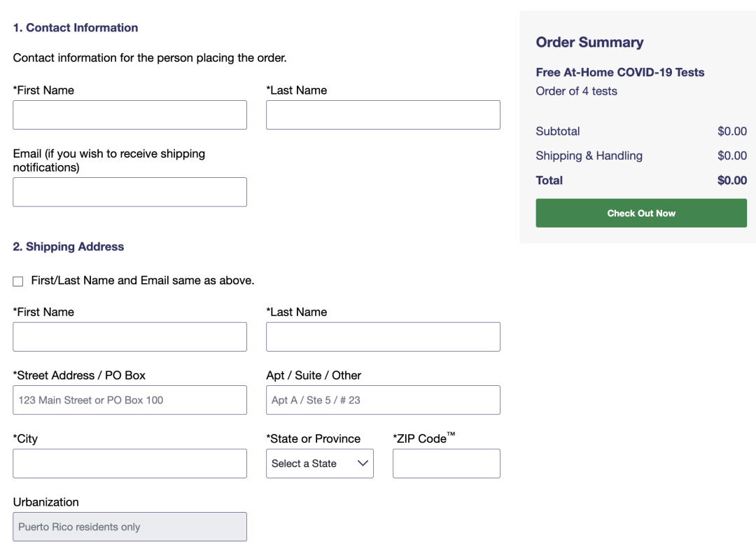Click the "1. Contact Information" heading
Screen dimensions: 756x554
[76, 28]
